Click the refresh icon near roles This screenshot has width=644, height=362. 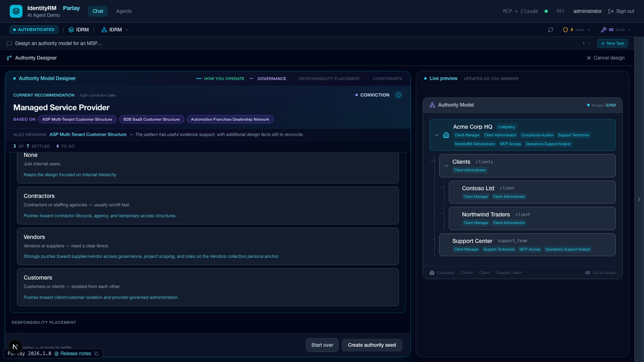pyautogui.click(x=551, y=30)
